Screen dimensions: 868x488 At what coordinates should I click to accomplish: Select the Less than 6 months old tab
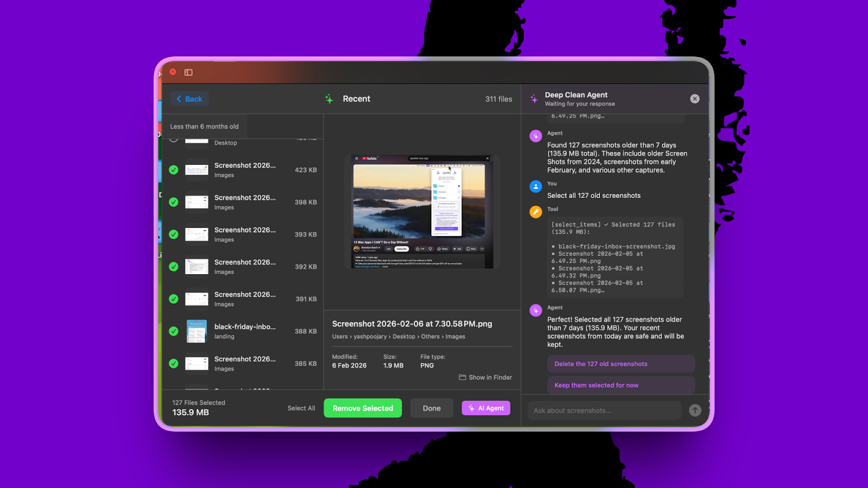point(205,126)
